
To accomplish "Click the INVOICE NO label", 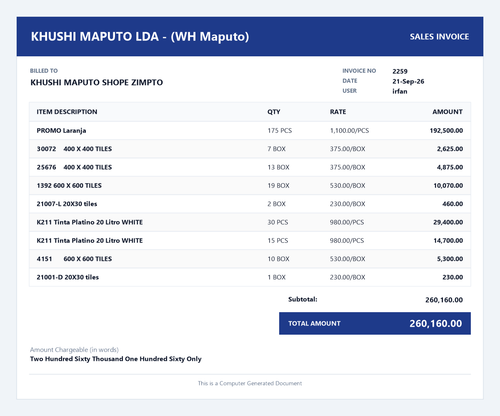I will pyautogui.click(x=359, y=71).
